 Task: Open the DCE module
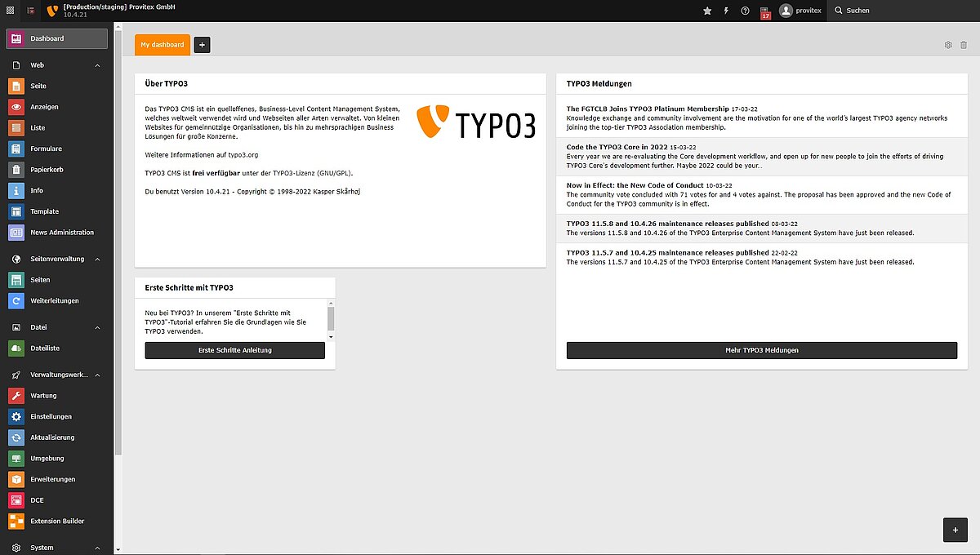tap(56, 500)
